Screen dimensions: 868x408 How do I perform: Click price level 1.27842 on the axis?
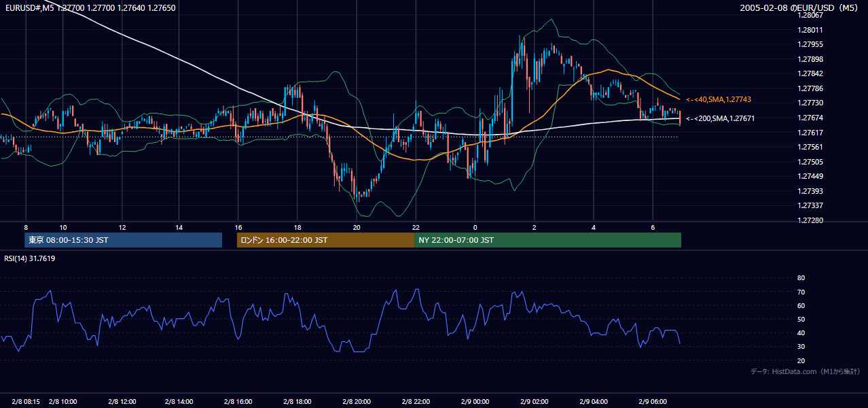pyautogui.click(x=810, y=74)
